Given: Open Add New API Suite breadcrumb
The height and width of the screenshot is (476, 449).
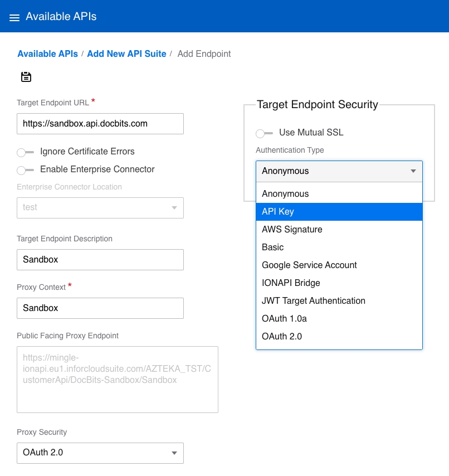Looking at the screenshot, I should click(x=126, y=54).
